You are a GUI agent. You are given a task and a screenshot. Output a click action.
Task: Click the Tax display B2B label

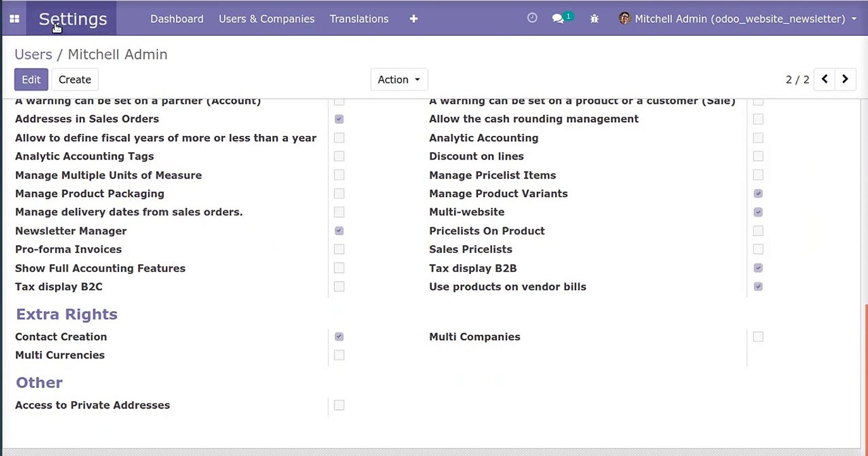tap(473, 268)
